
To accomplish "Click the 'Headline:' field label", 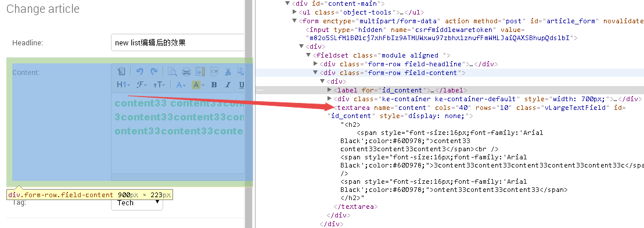I will pos(28,43).
